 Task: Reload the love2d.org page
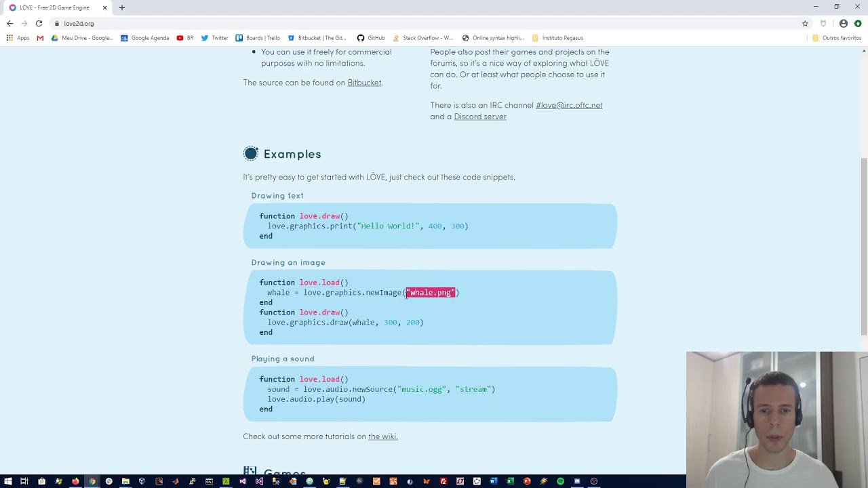click(x=39, y=23)
